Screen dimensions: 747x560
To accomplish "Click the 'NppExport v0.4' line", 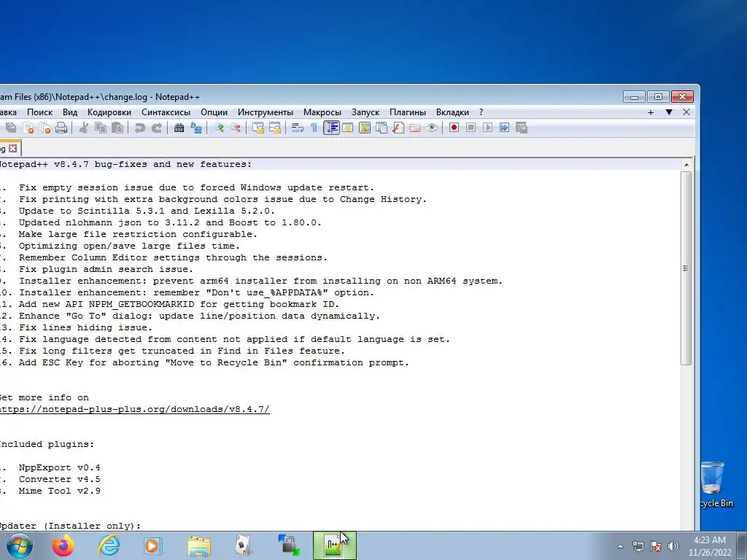I will (60, 467).
